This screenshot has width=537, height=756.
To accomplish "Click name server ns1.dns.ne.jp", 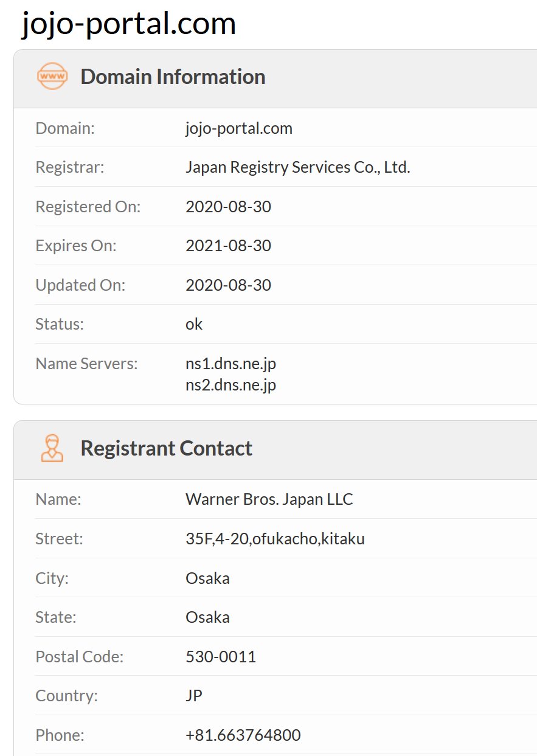I will pyautogui.click(x=230, y=364).
